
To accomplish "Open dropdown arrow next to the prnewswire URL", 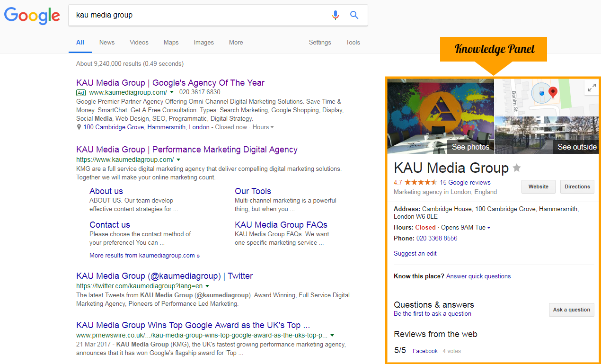I will point(332,335).
